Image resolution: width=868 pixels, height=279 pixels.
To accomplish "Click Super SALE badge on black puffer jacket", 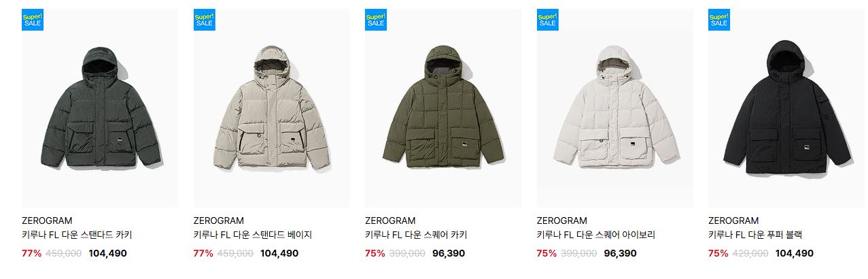I will click(719, 20).
